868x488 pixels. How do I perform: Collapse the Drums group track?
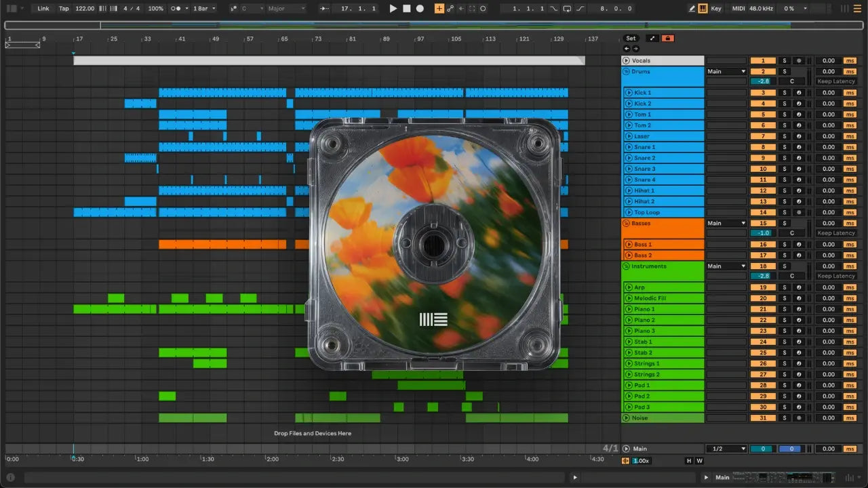pyautogui.click(x=627, y=72)
